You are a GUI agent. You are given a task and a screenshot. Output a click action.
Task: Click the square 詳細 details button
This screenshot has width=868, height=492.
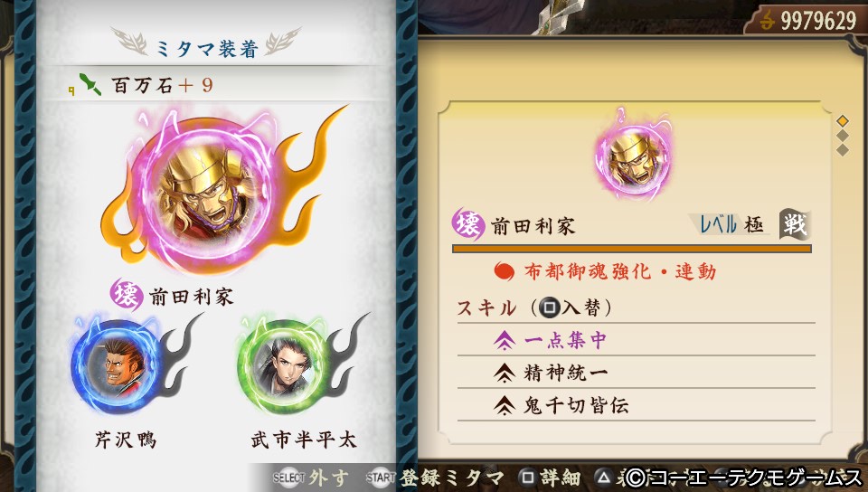549,478
